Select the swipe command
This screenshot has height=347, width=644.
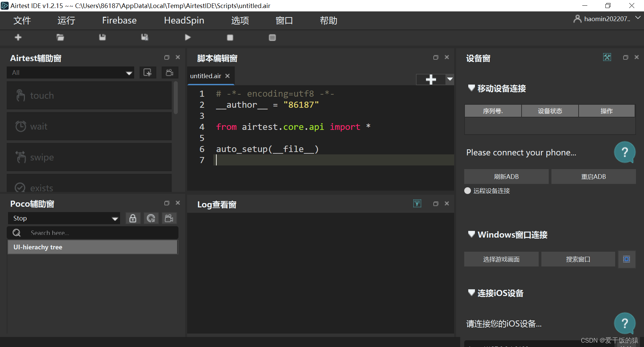[x=89, y=157]
